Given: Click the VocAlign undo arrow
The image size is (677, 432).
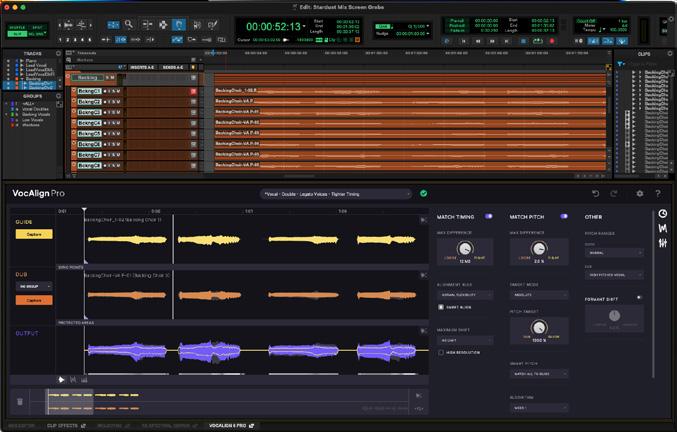Looking at the screenshot, I should click(596, 193).
